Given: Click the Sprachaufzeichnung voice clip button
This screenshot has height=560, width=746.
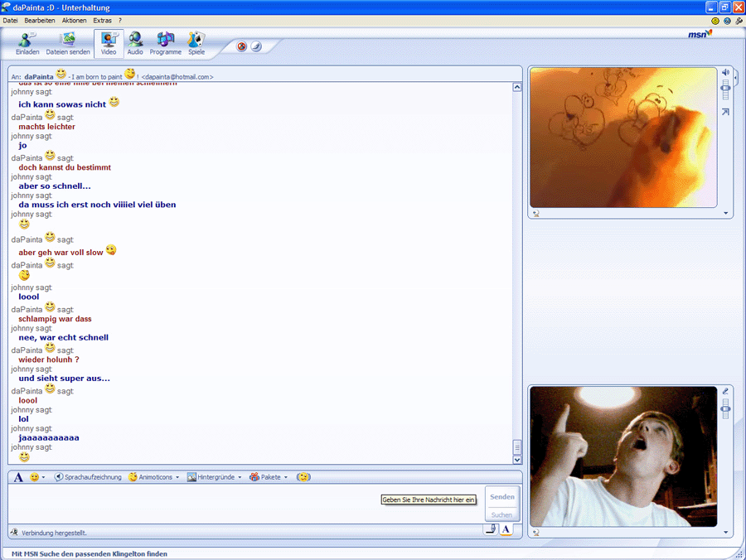Looking at the screenshot, I should [x=88, y=477].
